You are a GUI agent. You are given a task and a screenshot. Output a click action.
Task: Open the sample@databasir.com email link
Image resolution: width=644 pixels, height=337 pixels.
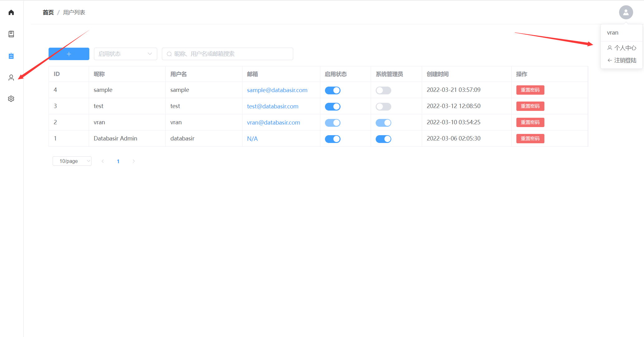click(x=277, y=90)
